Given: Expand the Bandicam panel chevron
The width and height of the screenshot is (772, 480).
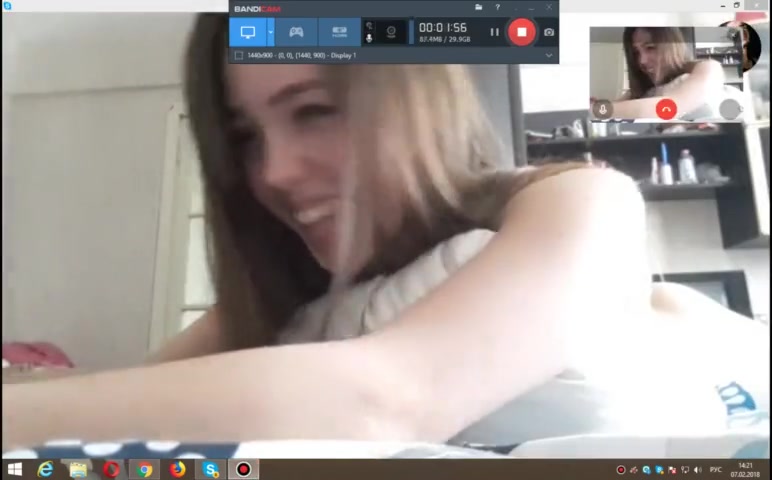Looking at the screenshot, I should (x=548, y=55).
